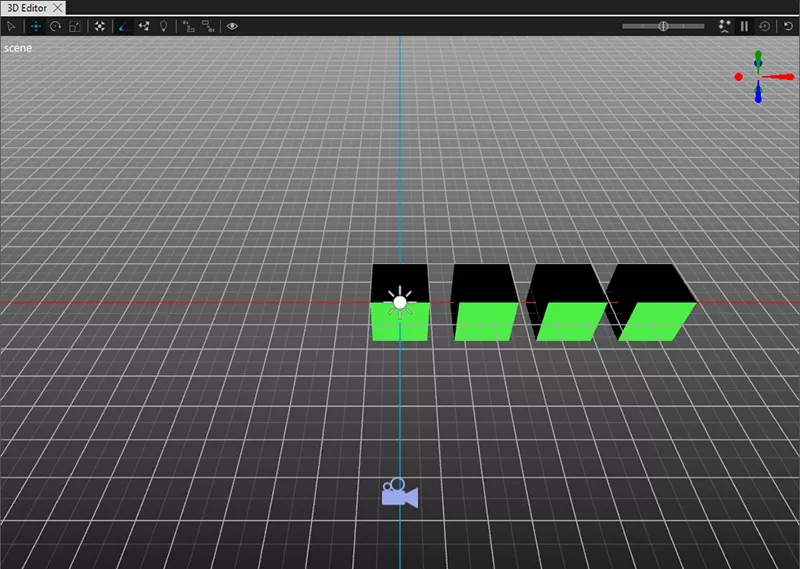Image resolution: width=800 pixels, height=569 pixels.
Task: Toggle the eye visibility icon
Action: [x=232, y=26]
